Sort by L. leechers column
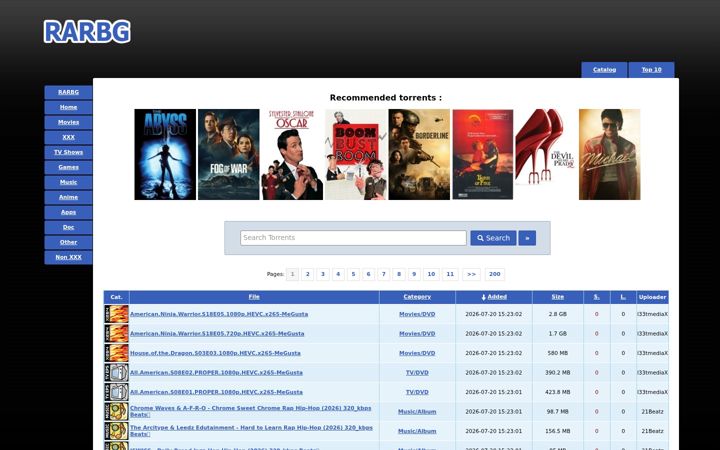 [x=623, y=297]
